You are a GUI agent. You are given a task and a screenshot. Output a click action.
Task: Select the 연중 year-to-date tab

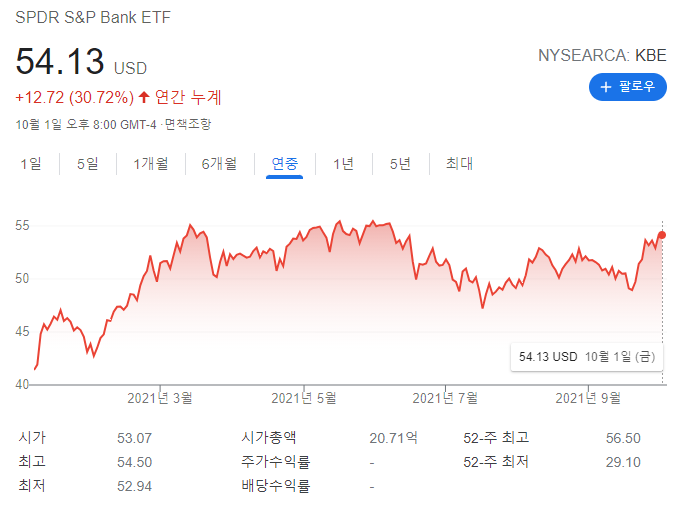pos(285,164)
